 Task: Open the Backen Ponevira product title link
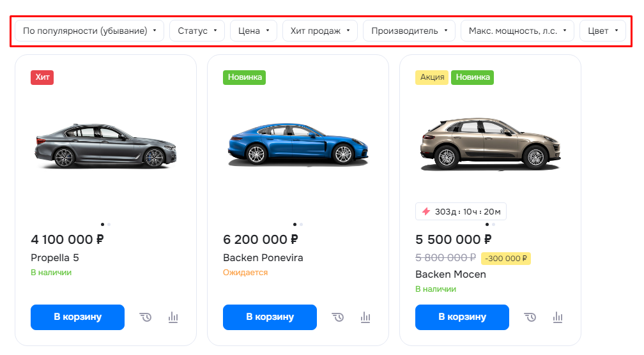tap(263, 258)
